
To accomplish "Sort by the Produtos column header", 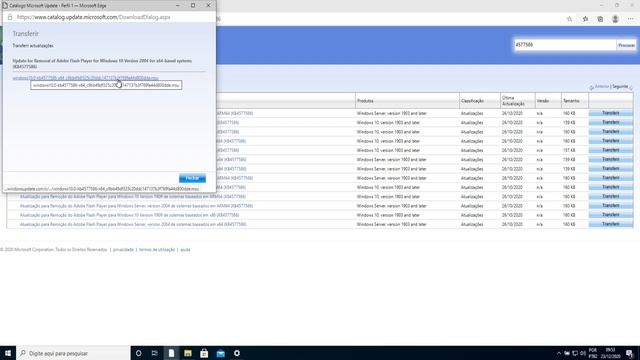I will click(x=365, y=101).
